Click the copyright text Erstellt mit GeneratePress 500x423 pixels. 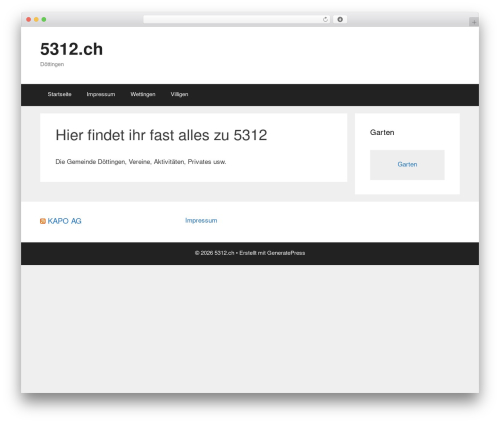pyautogui.click(x=272, y=253)
